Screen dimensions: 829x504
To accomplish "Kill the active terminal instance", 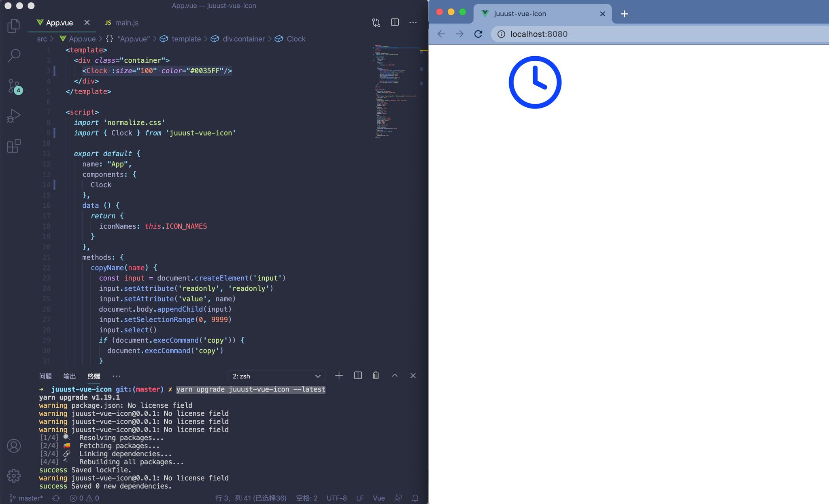I will (x=375, y=376).
